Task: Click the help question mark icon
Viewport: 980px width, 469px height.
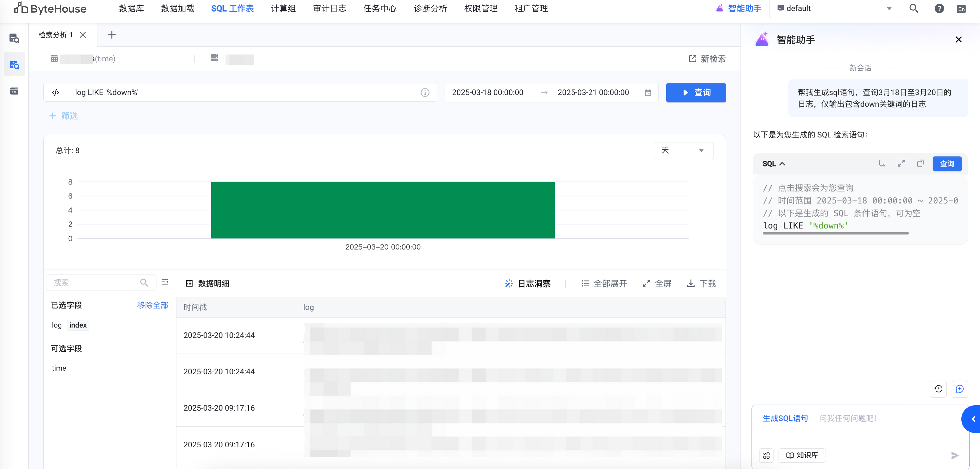Action: pos(939,8)
